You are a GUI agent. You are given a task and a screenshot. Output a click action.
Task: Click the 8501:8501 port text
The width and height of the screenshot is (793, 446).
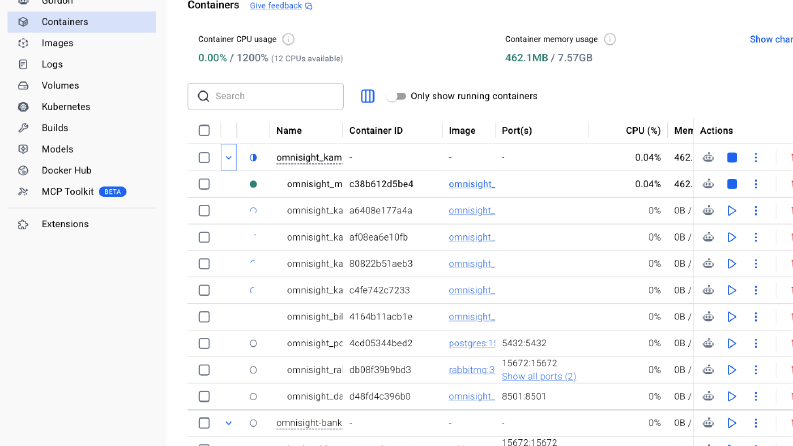coord(523,396)
